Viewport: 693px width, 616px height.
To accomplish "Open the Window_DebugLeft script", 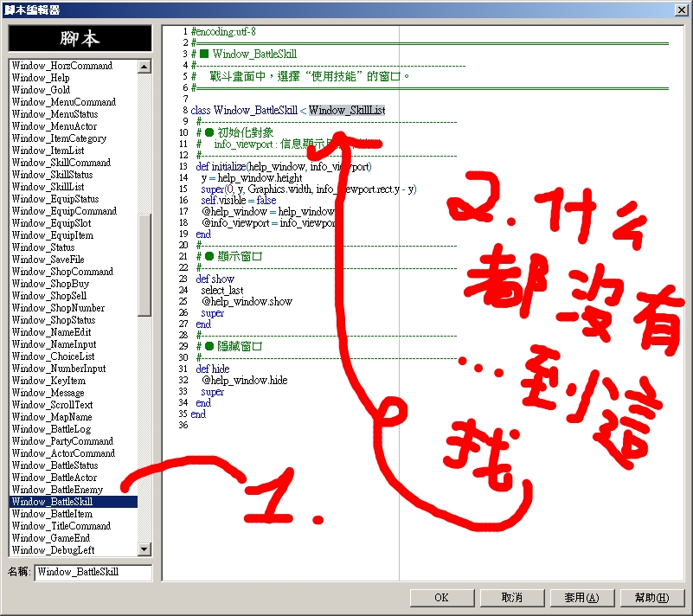I will pyautogui.click(x=74, y=550).
